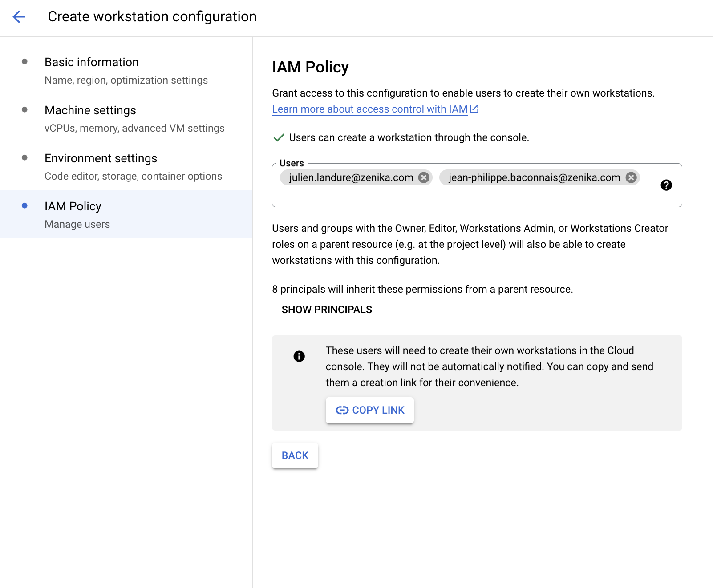
Task: Click the info icon in the notice box
Action: click(299, 356)
